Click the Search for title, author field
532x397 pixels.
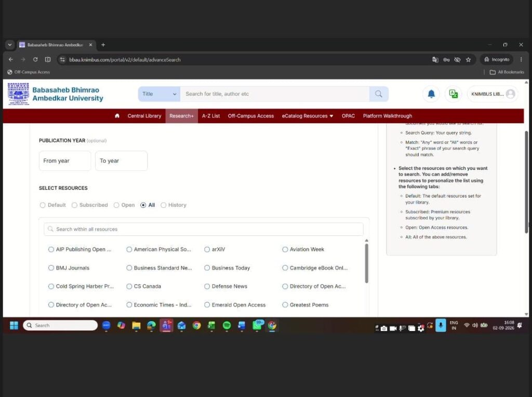(x=274, y=94)
